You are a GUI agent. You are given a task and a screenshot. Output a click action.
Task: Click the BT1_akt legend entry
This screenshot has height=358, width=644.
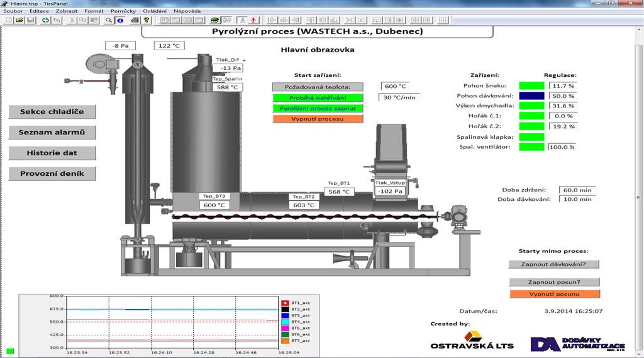(296, 303)
